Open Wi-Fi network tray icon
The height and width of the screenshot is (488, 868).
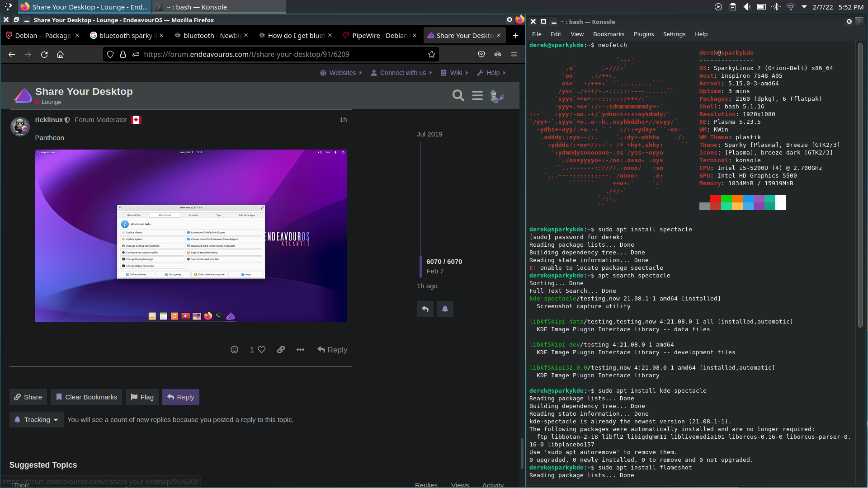pyautogui.click(x=791, y=7)
